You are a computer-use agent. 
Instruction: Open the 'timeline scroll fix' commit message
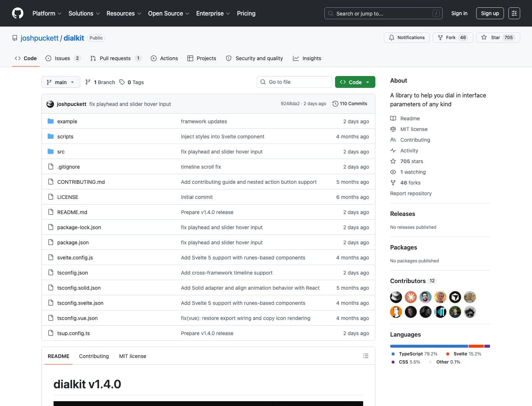(x=201, y=167)
